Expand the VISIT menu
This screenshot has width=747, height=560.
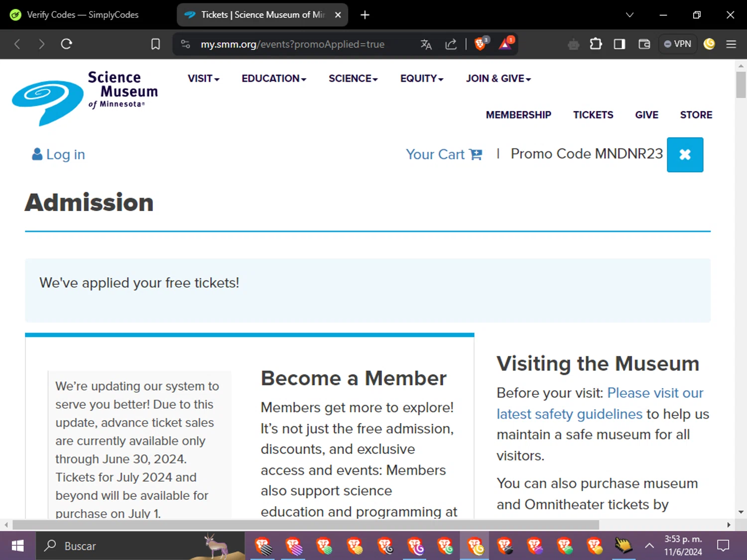[x=203, y=79]
